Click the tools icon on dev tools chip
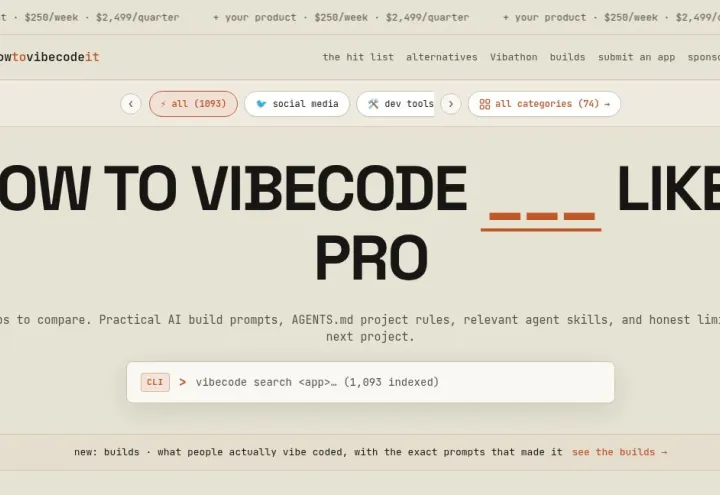This screenshot has height=495, width=720. (373, 104)
